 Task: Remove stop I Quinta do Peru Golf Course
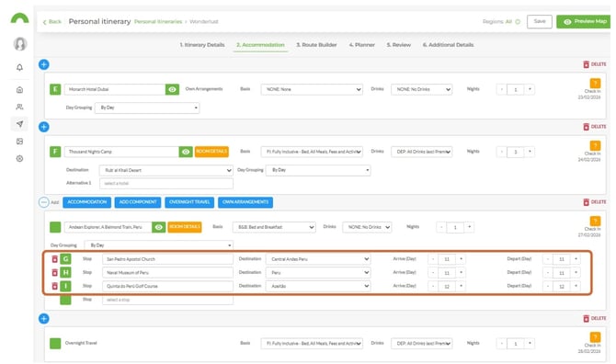(54, 286)
